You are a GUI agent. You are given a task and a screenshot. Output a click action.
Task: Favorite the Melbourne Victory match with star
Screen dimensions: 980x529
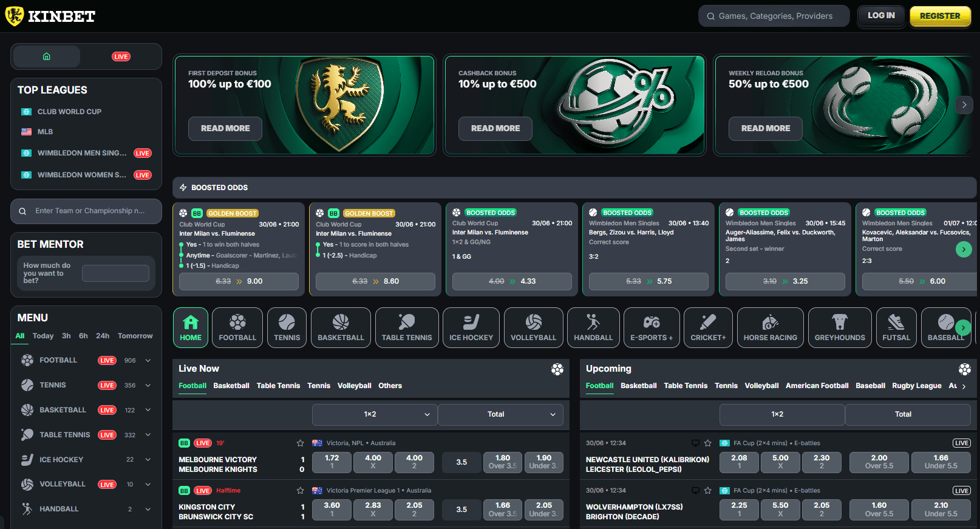pyautogui.click(x=300, y=443)
